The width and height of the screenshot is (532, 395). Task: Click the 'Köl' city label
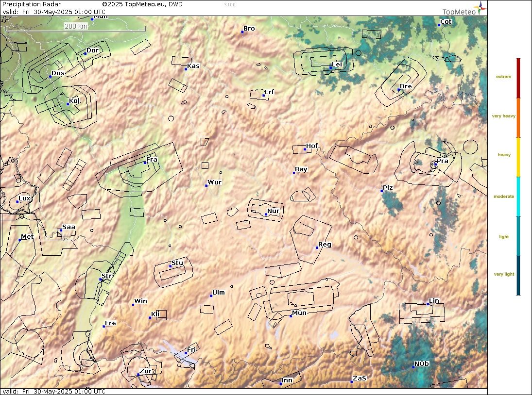coord(74,100)
